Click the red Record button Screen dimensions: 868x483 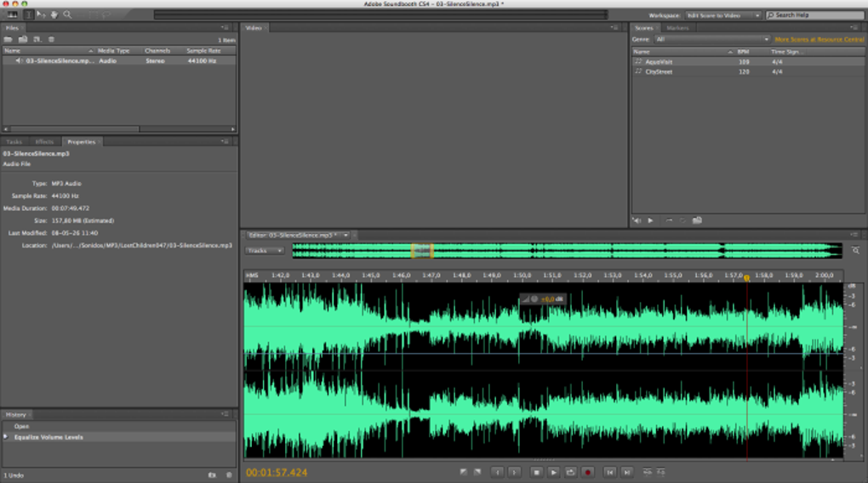pyautogui.click(x=587, y=472)
